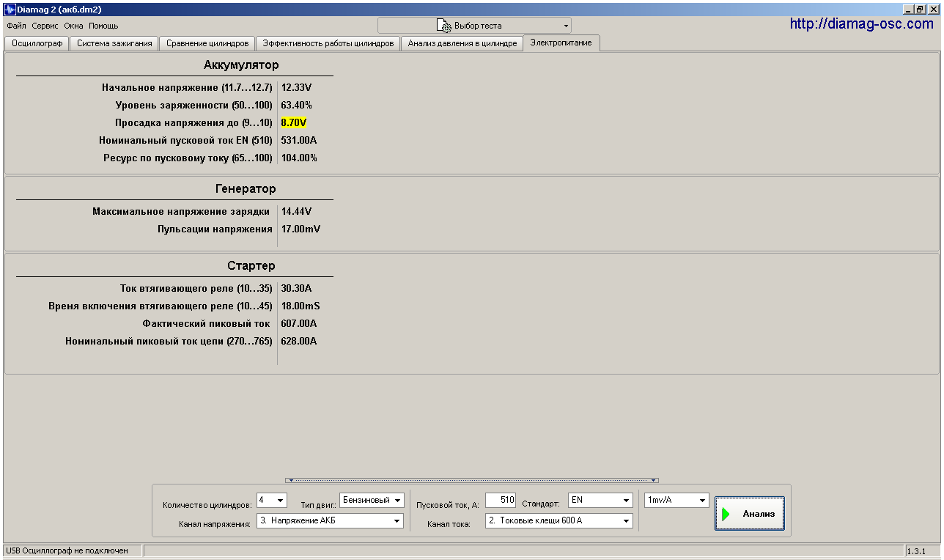Click the Diamag app icon in title bar
The width and height of the screenshot is (944, 560).
10,10
